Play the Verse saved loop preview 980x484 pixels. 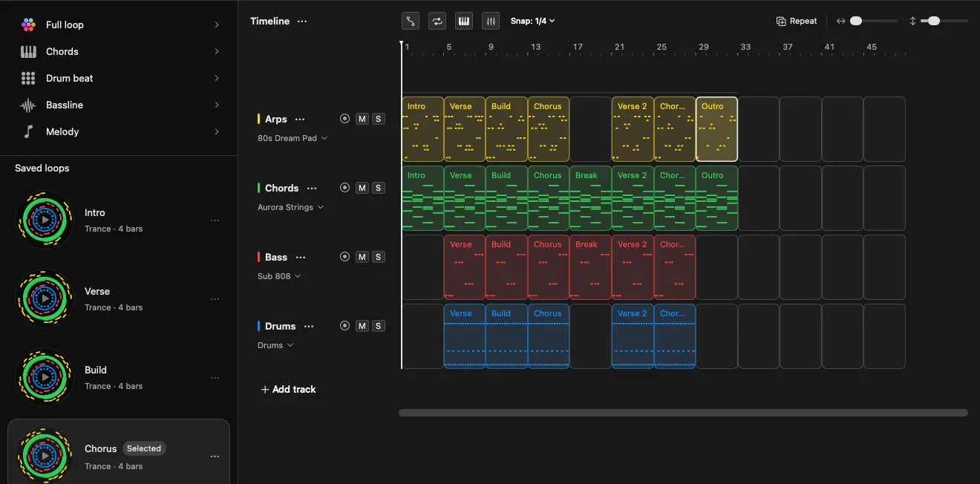coord(45,298)
